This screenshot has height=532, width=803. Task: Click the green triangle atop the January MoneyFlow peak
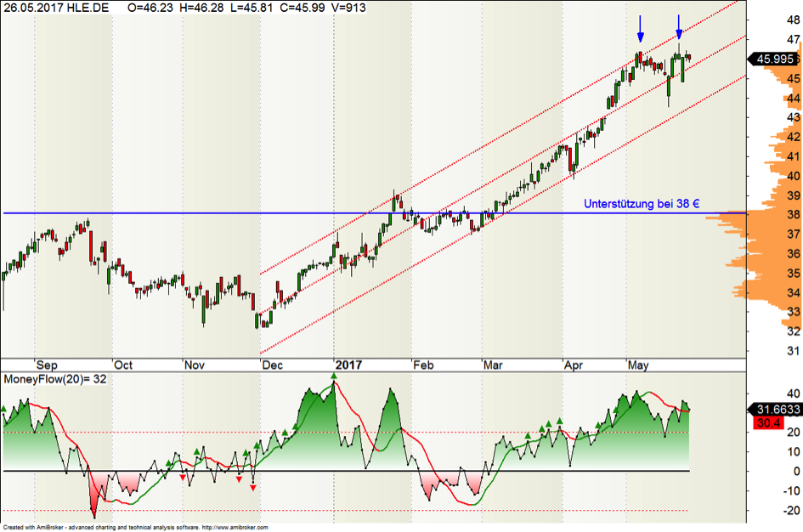click(335, 376)
